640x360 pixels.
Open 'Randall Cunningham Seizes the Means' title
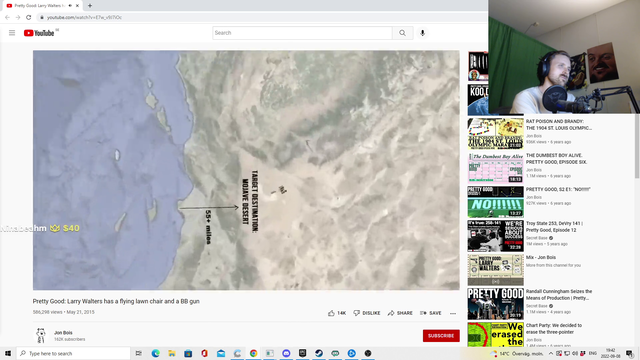[559, 295]
